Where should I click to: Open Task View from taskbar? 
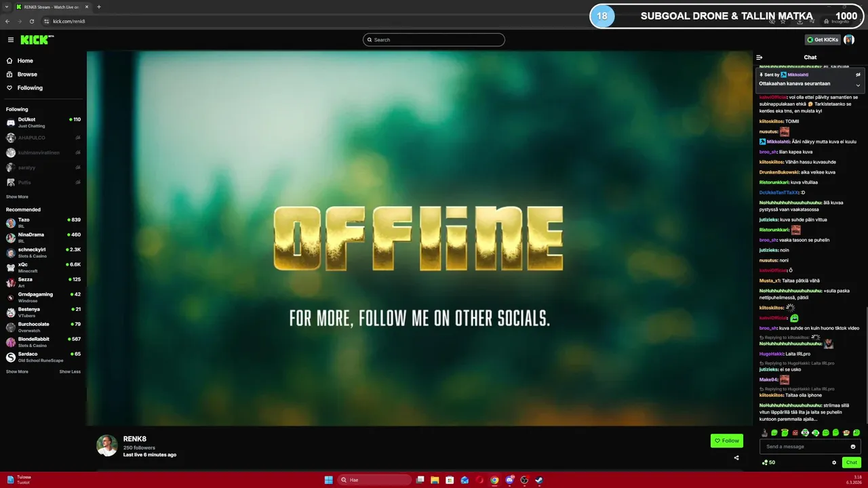420,480
